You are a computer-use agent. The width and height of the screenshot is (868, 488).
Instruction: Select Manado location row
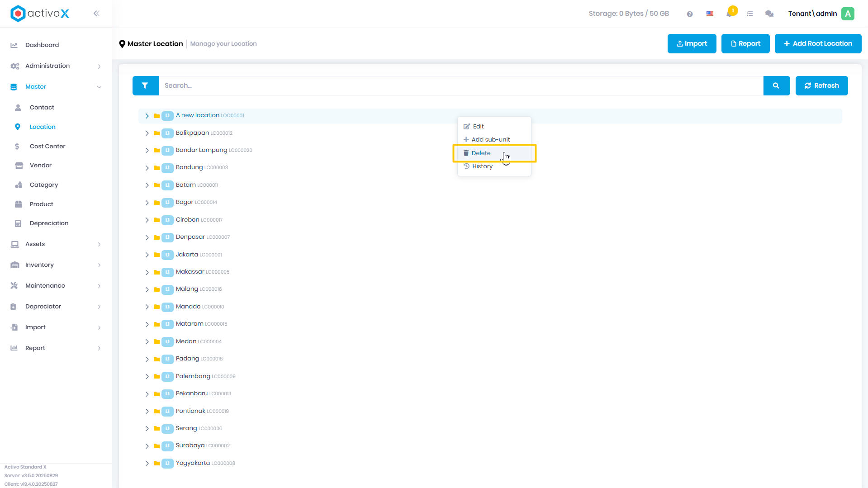click(x=490, y=307)
